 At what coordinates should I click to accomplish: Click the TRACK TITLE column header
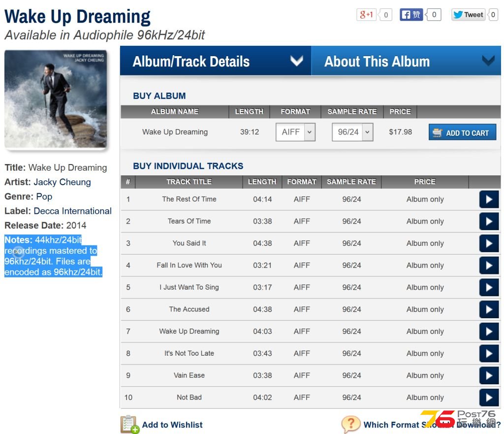(x=189, y=182)
